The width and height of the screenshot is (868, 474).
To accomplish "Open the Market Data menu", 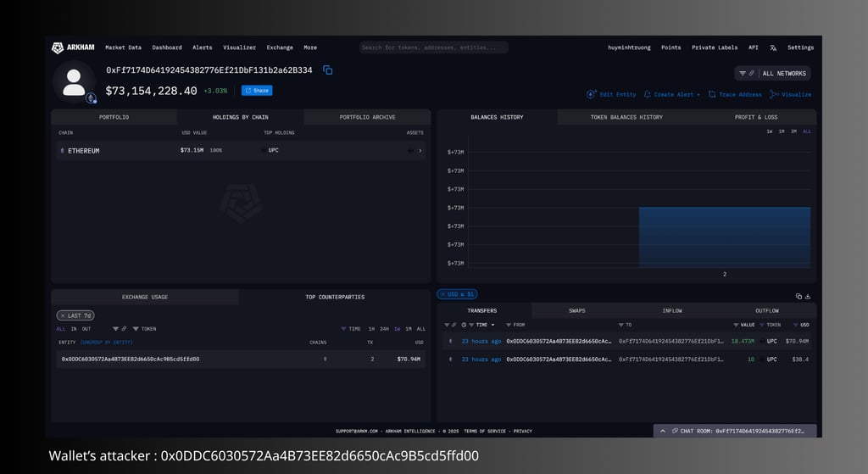I will 124,47.
